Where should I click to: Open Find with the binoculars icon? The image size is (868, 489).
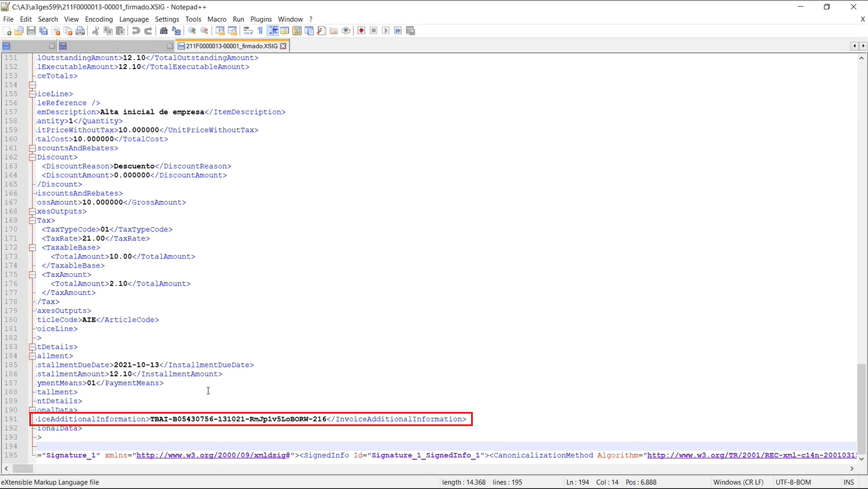(164, 30)
